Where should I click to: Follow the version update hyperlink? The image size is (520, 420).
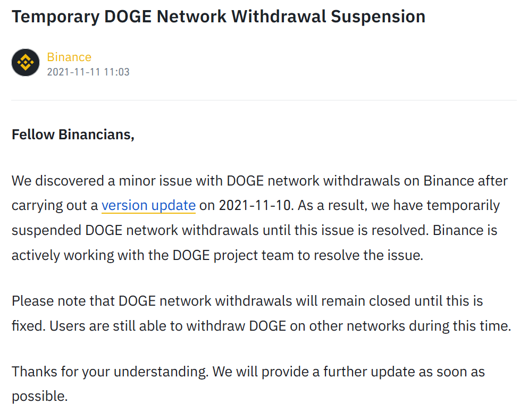tap(148, 206)
